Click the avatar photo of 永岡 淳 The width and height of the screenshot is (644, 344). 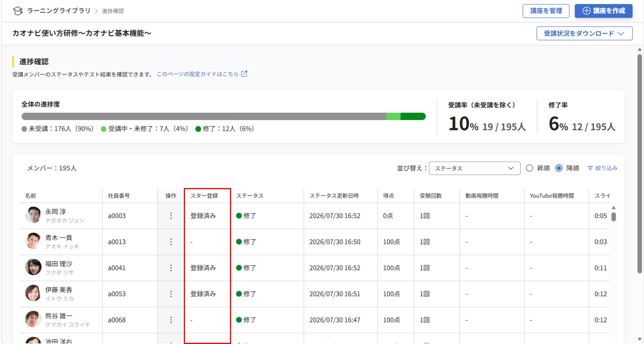click(33, 215)
